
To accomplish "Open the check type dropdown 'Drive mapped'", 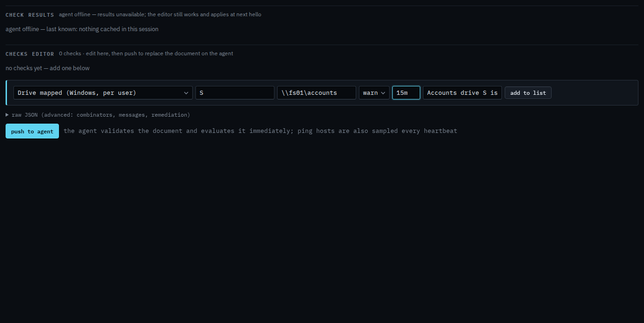I will point(103,92).
